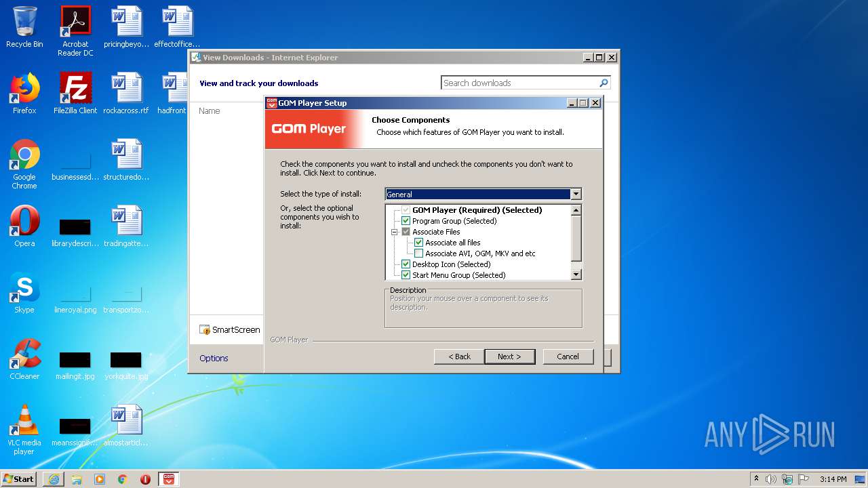Select the VLC media player desktop icon
The image size is (868, 488).
(24, 430)
